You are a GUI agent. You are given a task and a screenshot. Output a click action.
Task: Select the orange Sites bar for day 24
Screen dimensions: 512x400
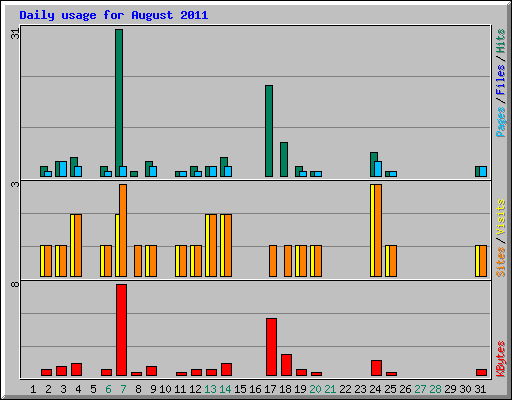378,230
